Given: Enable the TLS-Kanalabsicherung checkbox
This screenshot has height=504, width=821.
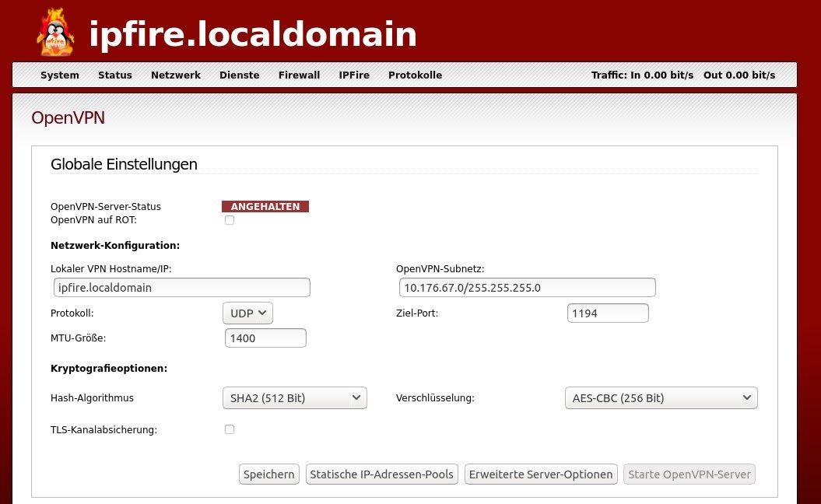Looking at the screenshot, I should (230, 429).
